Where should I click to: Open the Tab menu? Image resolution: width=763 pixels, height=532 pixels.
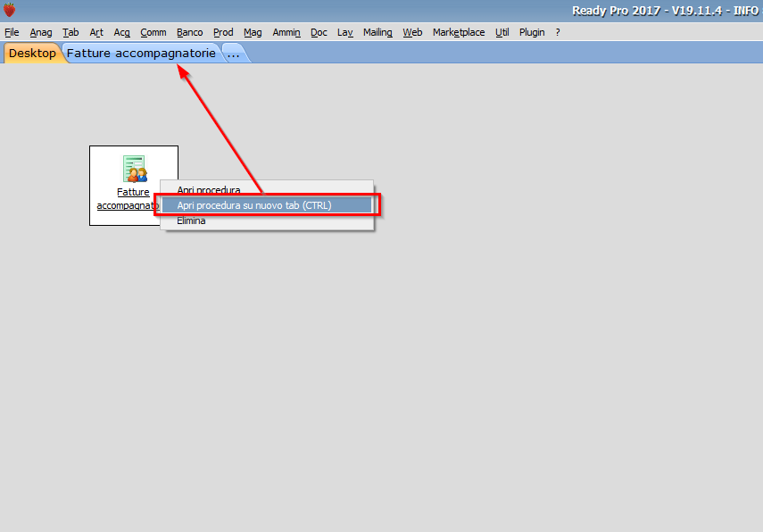pos(70,32)
